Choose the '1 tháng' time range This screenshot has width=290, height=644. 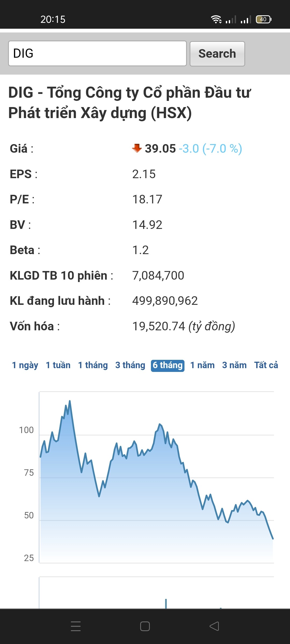(93, 365)
